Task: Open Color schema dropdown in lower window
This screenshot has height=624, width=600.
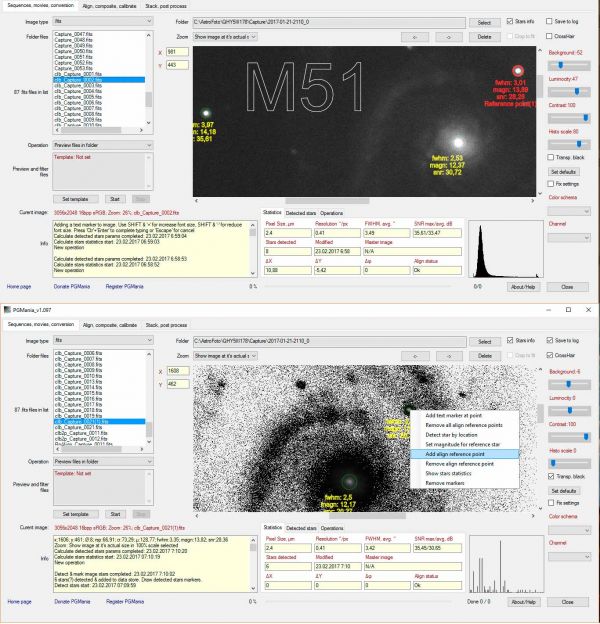Action: coord(569,530)
